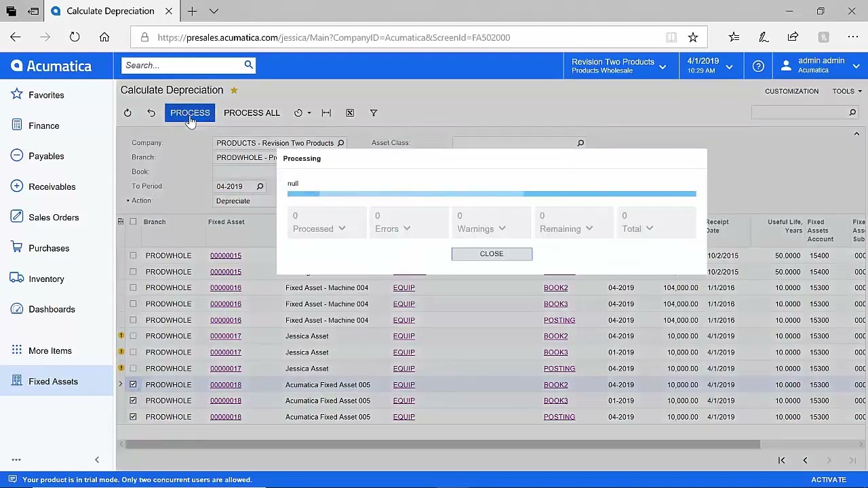
Task: Toggle the header select-all checkbox
Action: (x=133, y=222)
